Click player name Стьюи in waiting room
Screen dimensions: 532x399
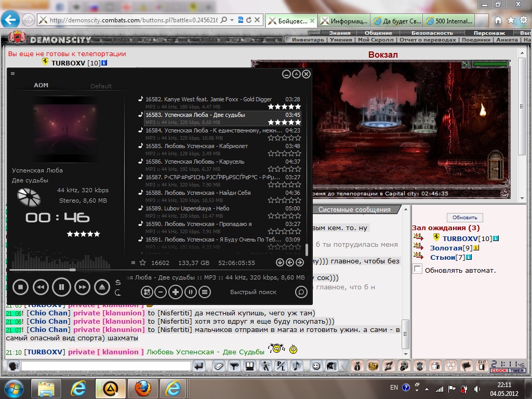(x=443, y=257)
